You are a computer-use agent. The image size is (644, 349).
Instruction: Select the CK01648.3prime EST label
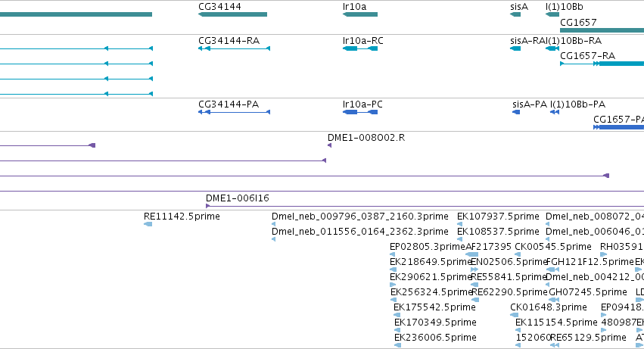point(549,307)
